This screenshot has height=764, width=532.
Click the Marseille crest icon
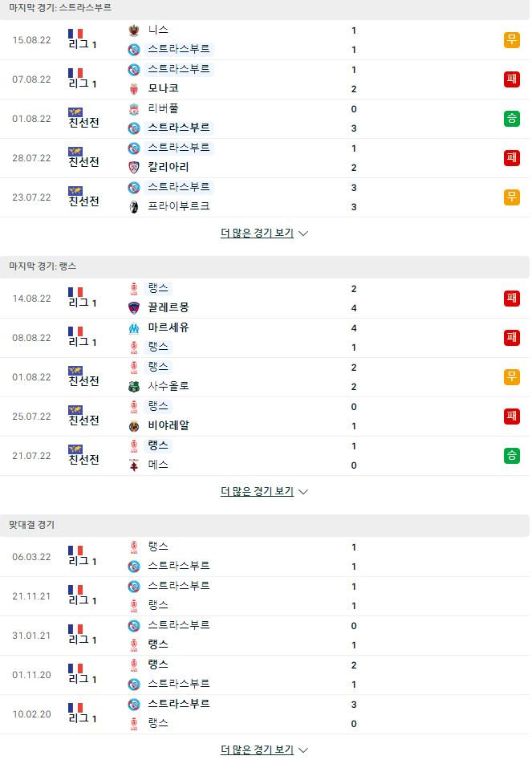(x=133, y=328)
